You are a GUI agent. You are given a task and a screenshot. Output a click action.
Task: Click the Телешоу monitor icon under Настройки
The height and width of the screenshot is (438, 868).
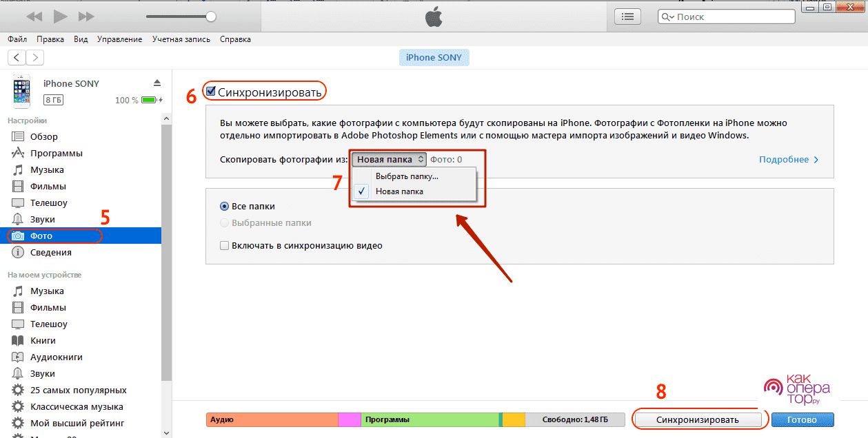19,202
